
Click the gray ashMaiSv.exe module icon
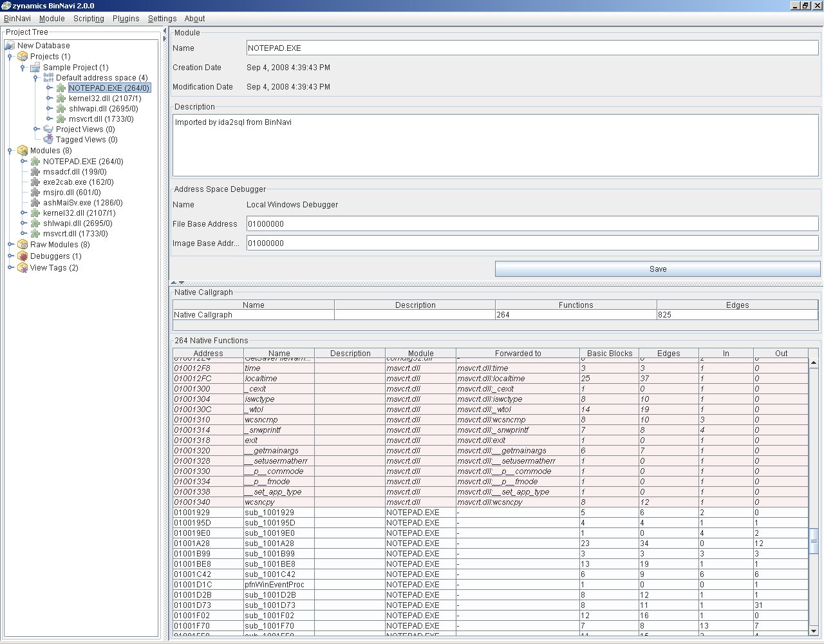point(35,202)
